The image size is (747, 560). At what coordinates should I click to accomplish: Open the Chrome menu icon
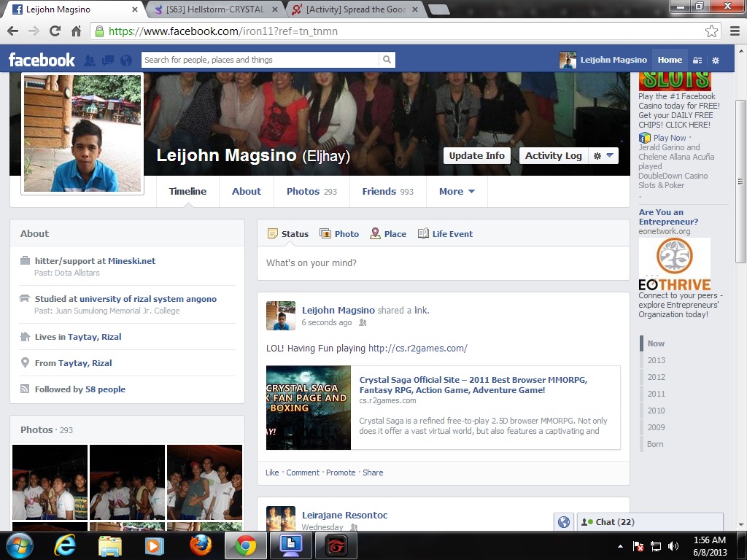tap(734, 31)
